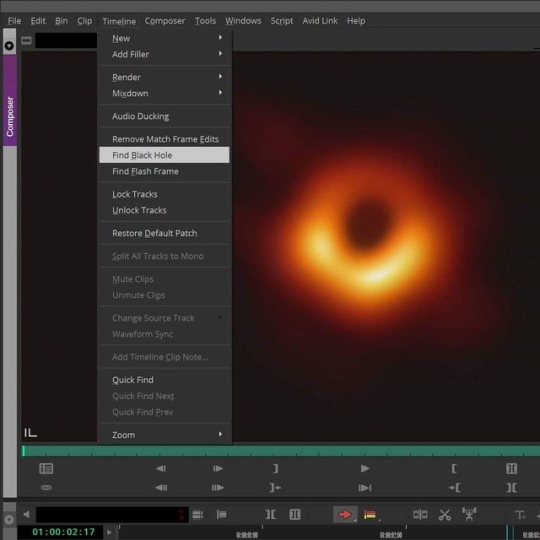Select Find Flash Frame
The image size is (540, 540).
pos(165,171)
